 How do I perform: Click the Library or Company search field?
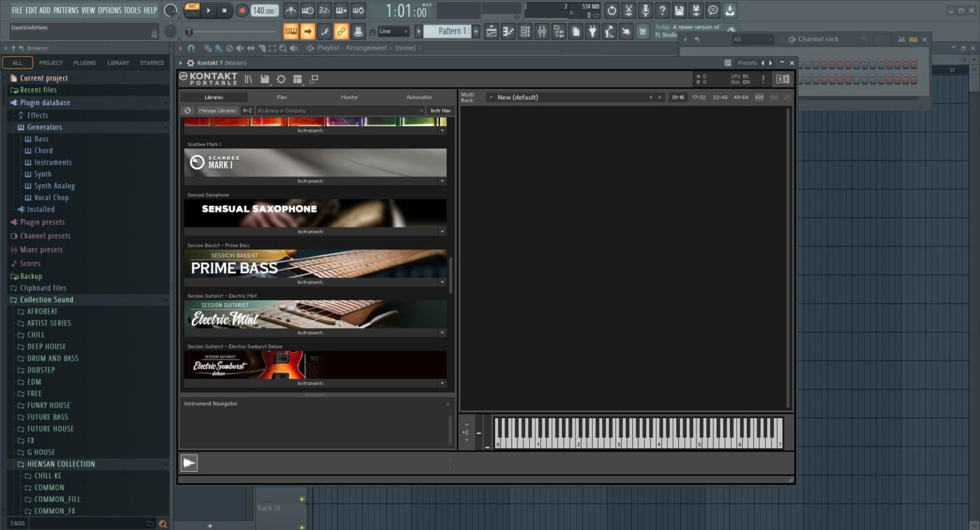pyautogui.click(x=341, y=111)
